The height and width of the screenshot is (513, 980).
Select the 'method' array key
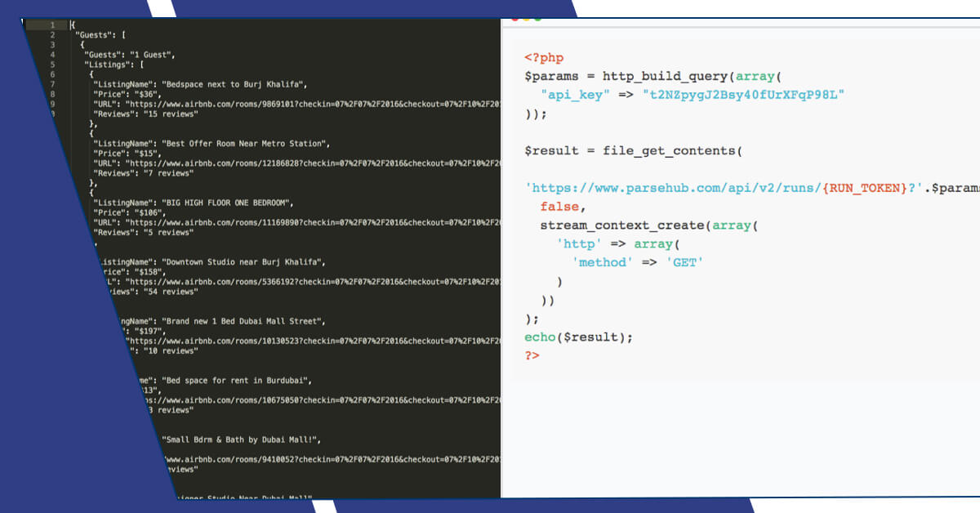[x=604, y=262]
